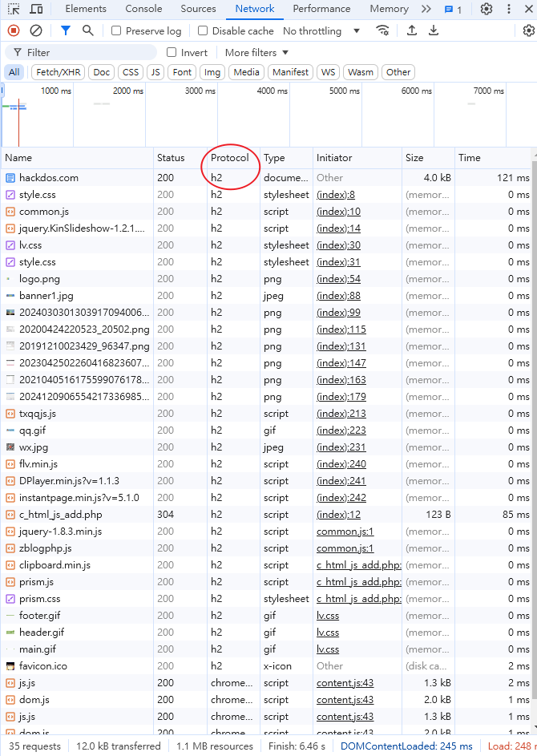The width and height of the screenshot is (537, 756).
Task: Tick the Invert filter checkbox
Action: pos(172,53)
